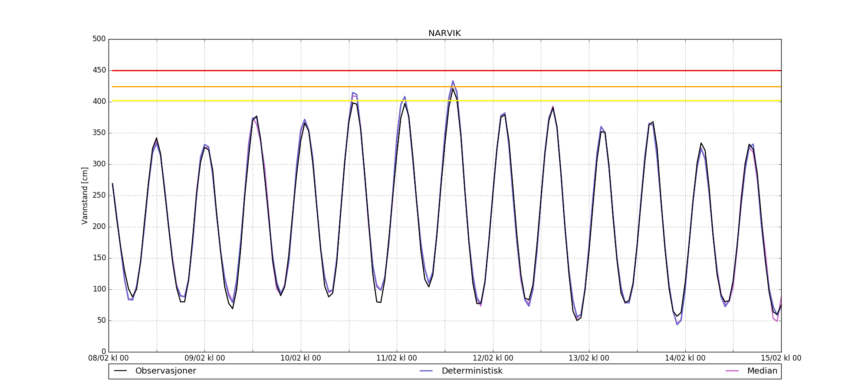Click the black Observasjoner legend line swatch
Viewport: 868px width, 391px height.
[x=120, y=371]
